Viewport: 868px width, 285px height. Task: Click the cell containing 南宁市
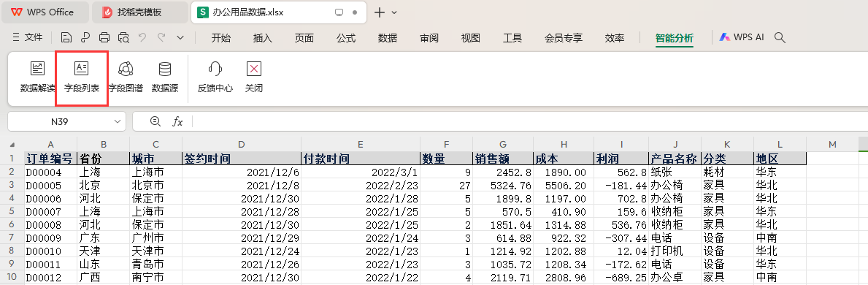point(155,277)
